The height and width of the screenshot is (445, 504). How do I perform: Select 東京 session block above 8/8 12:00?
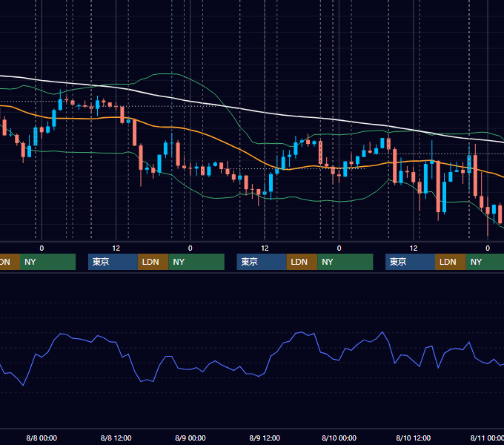pyautogui.click(x=113, y=262)
